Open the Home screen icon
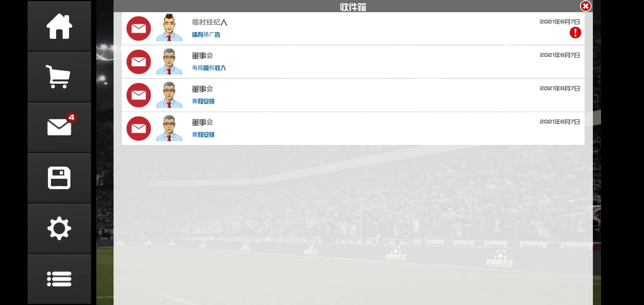Screen dimensions: 644x305 [59, 26]
